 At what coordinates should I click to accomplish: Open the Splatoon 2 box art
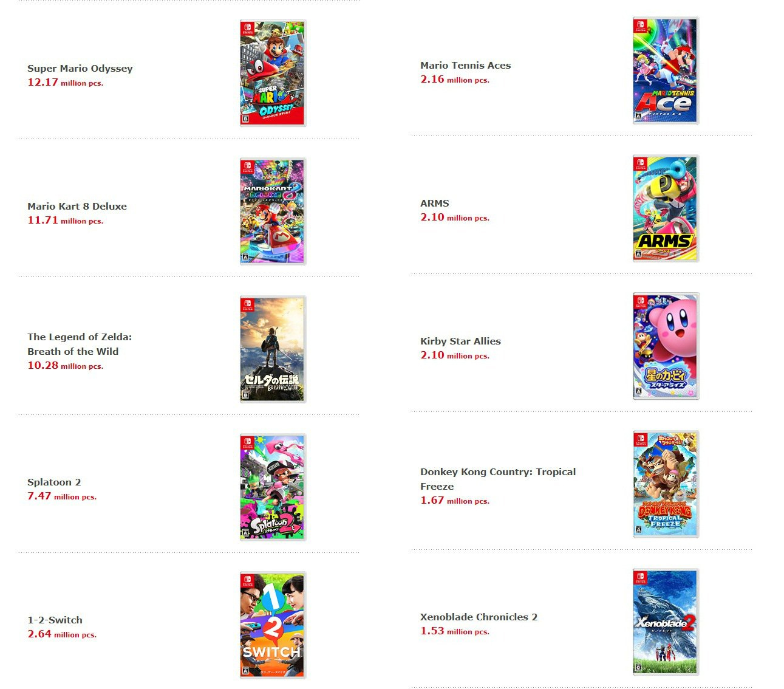(273, 487)
